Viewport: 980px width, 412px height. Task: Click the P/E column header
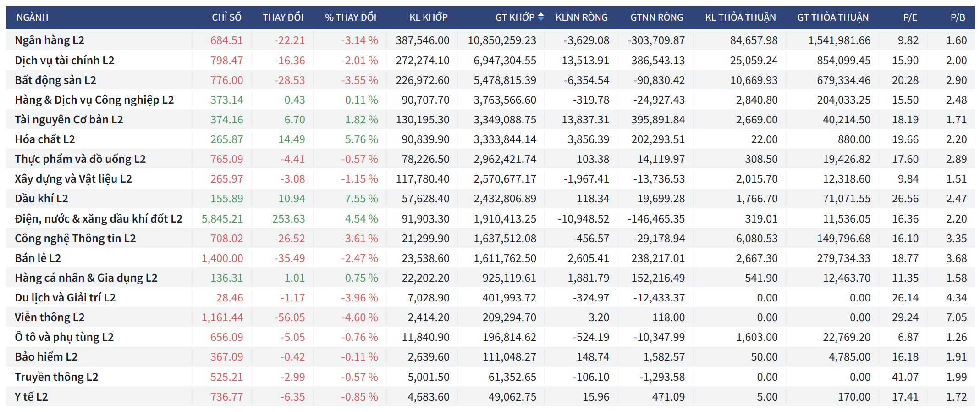[910, 17]
